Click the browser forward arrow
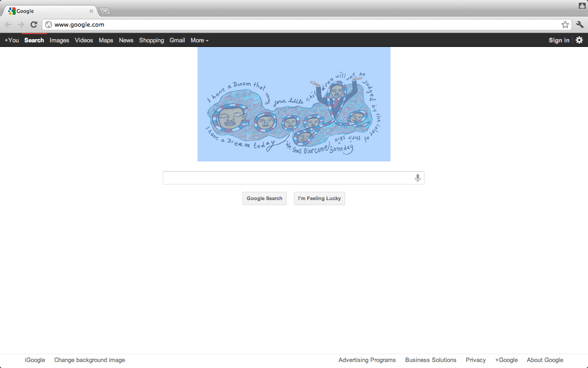The height and width of the screenshot is (368, 588). [x=21, y=25]
